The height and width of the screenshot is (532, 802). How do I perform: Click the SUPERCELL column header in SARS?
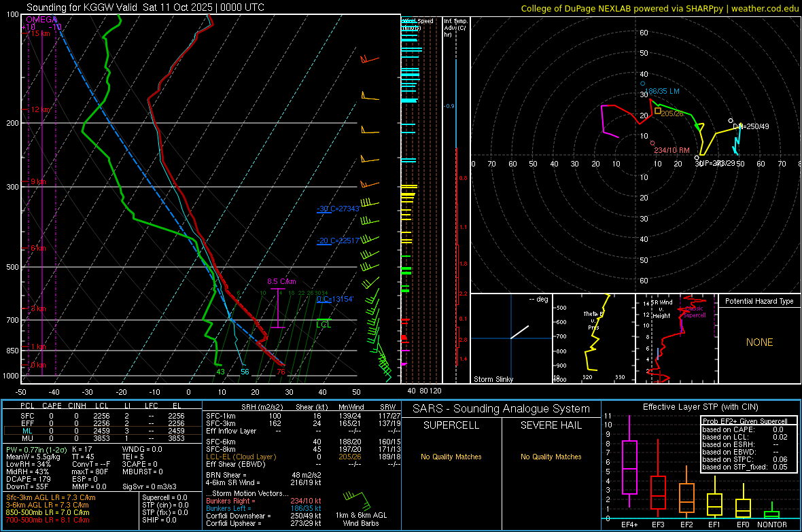click(451, 425)
